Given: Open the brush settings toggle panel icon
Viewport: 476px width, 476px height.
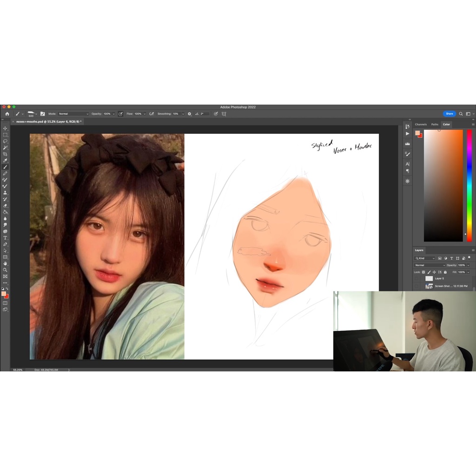Looking at the screenshot, I should (42, 113).
